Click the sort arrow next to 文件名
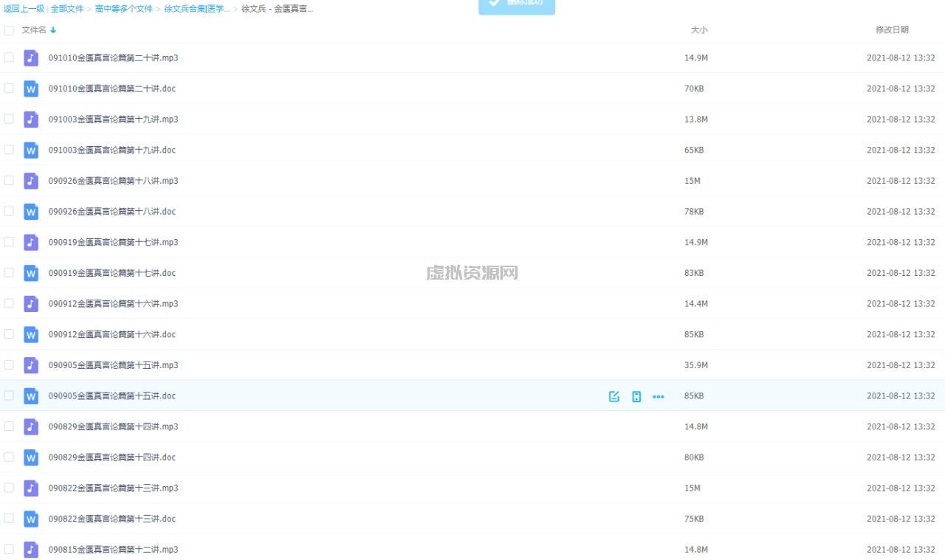The image size is (945, 560). point(53,30)
